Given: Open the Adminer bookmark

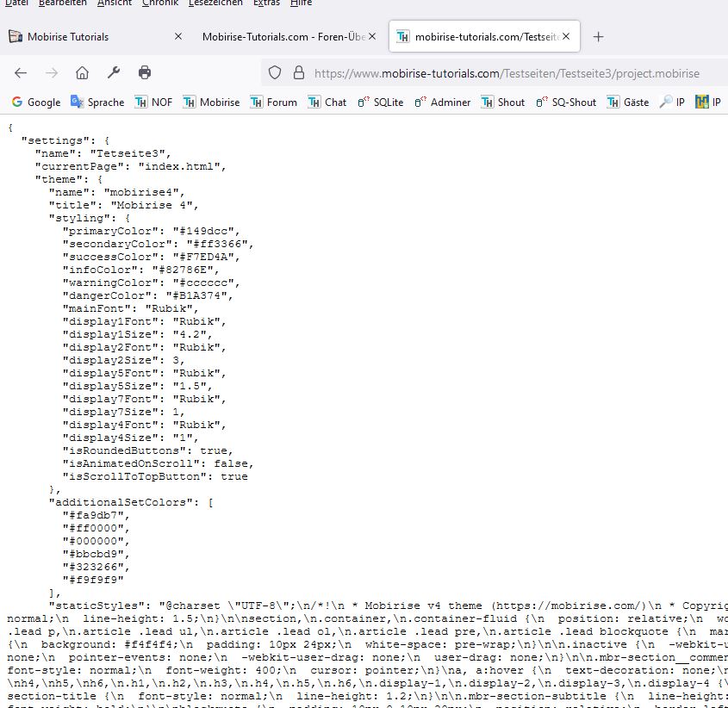Looking at the screenshot, I should pyautogui.click(x=442, y=102).
